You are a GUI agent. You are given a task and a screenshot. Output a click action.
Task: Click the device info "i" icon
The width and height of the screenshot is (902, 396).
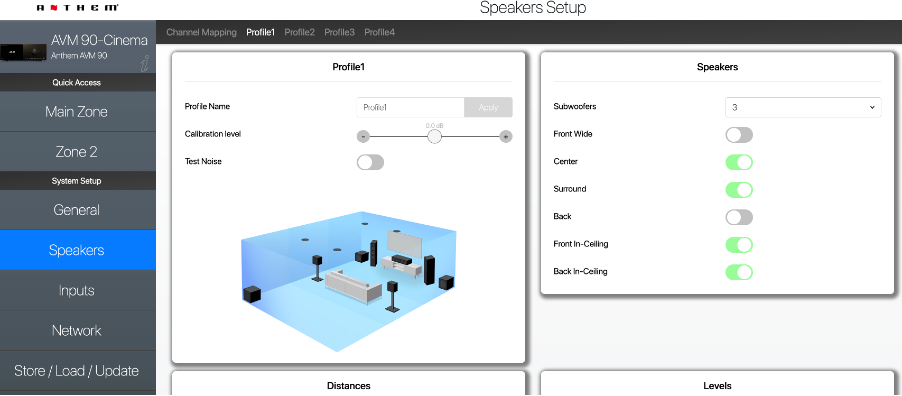click(x=145, y=63)
